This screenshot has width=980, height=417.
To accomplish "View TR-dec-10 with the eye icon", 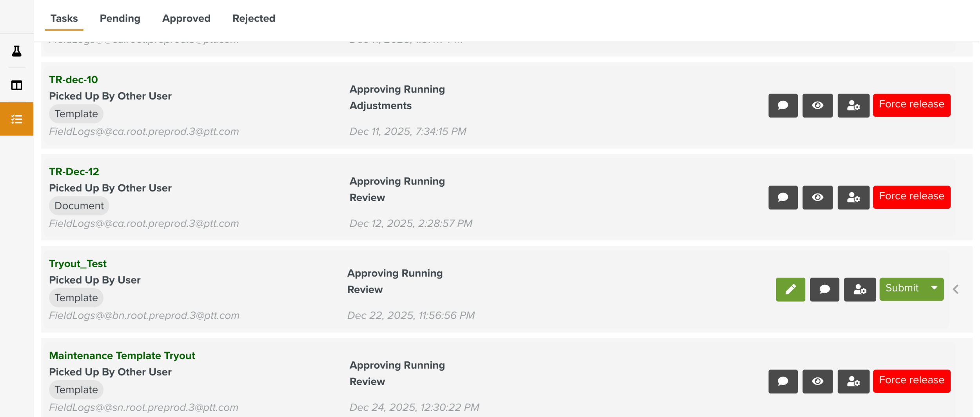I will tap(817, 105).
